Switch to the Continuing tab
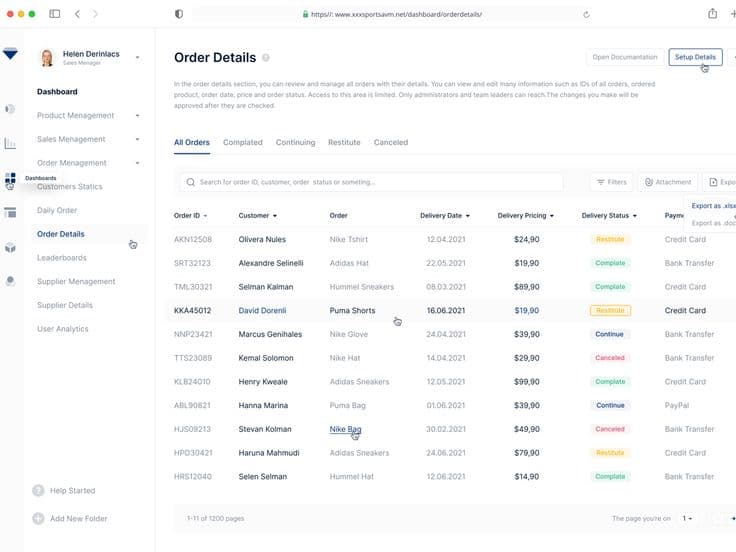736x552 pixels. coord(295,142)
